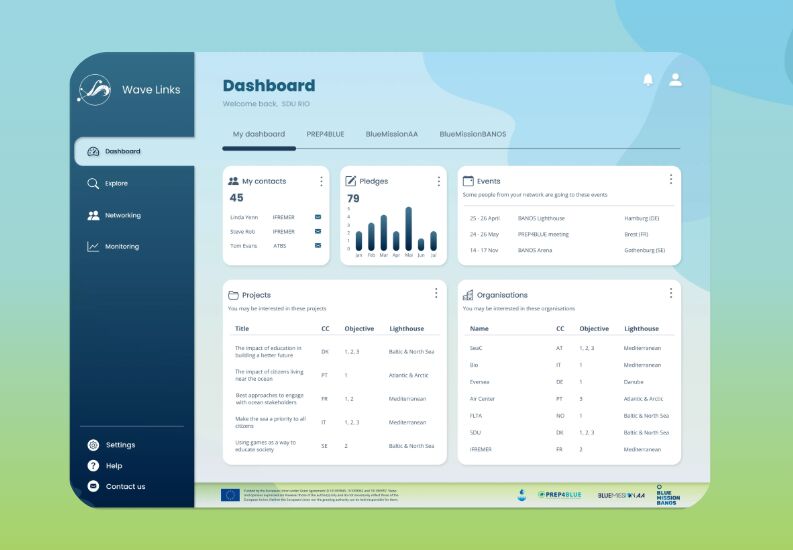Open Events card three-dot menu
The width and height of the screenshot is (793, 550).
coord(671,179)
